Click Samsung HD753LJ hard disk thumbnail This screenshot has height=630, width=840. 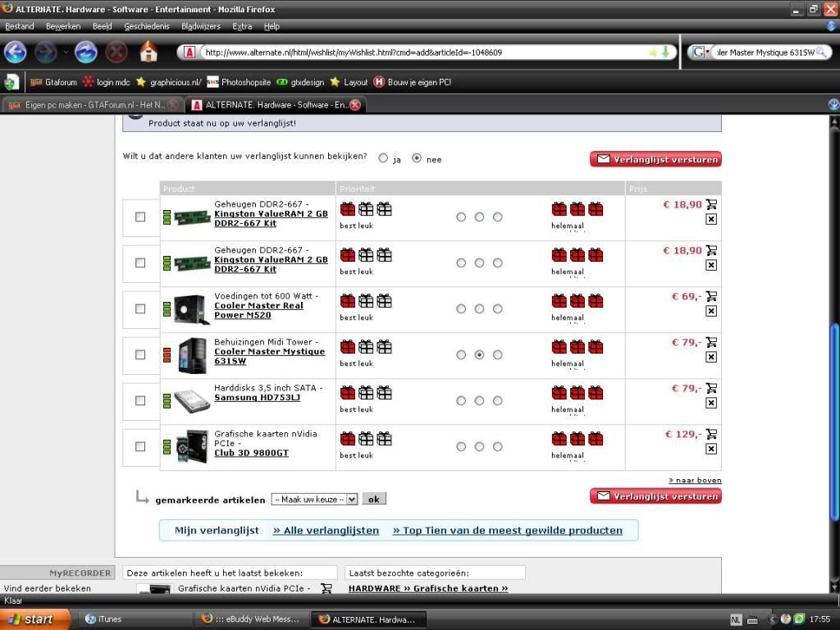[192, 400]
